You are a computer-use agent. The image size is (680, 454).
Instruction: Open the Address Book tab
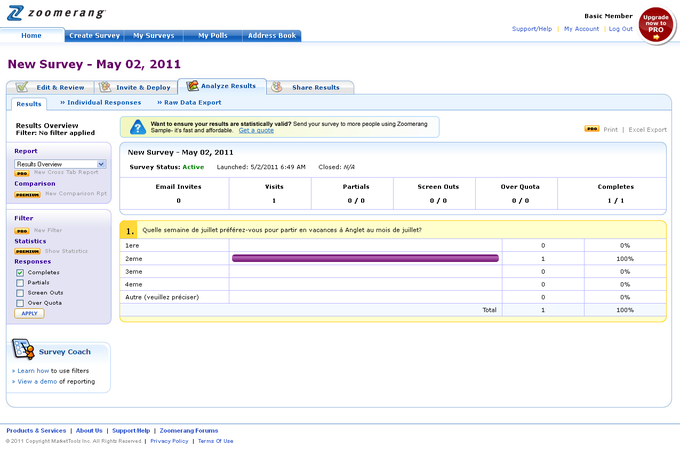[x=272, y=35]
